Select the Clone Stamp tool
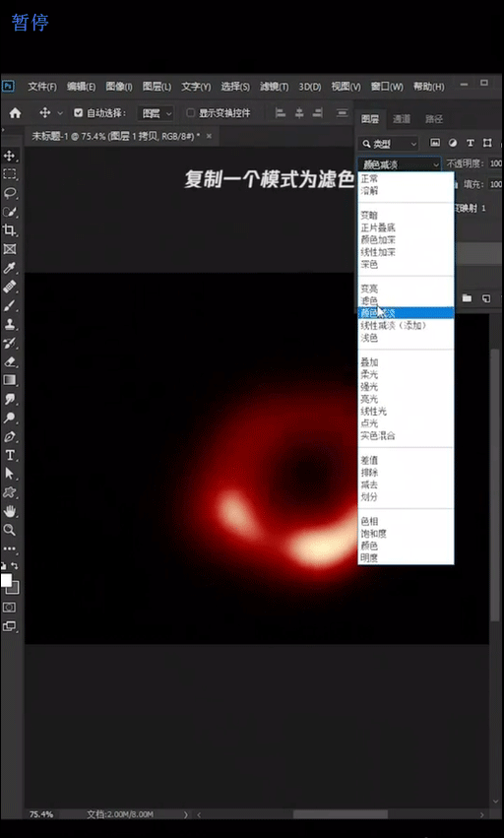Image resolution: width=504 pixels, height=838 pixels. click(x=9, y=324)
